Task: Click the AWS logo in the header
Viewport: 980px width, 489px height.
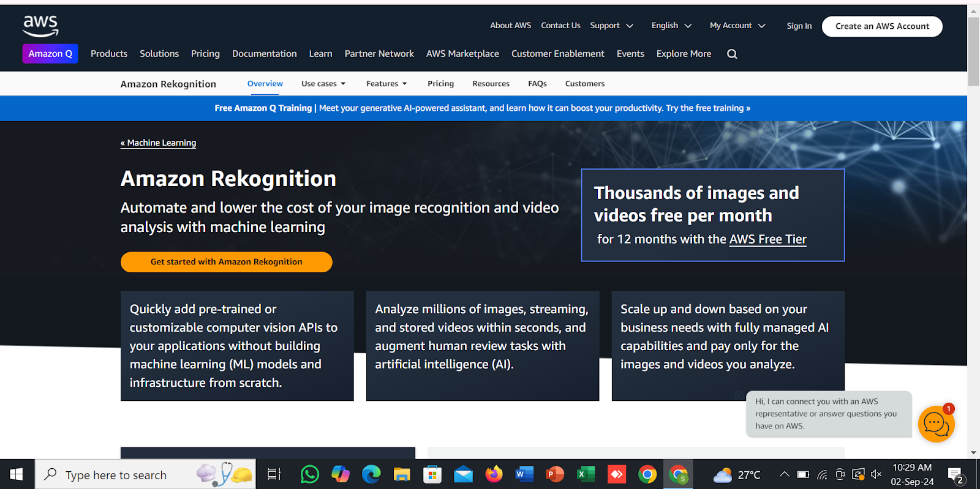Action: (x=40, y=26)
